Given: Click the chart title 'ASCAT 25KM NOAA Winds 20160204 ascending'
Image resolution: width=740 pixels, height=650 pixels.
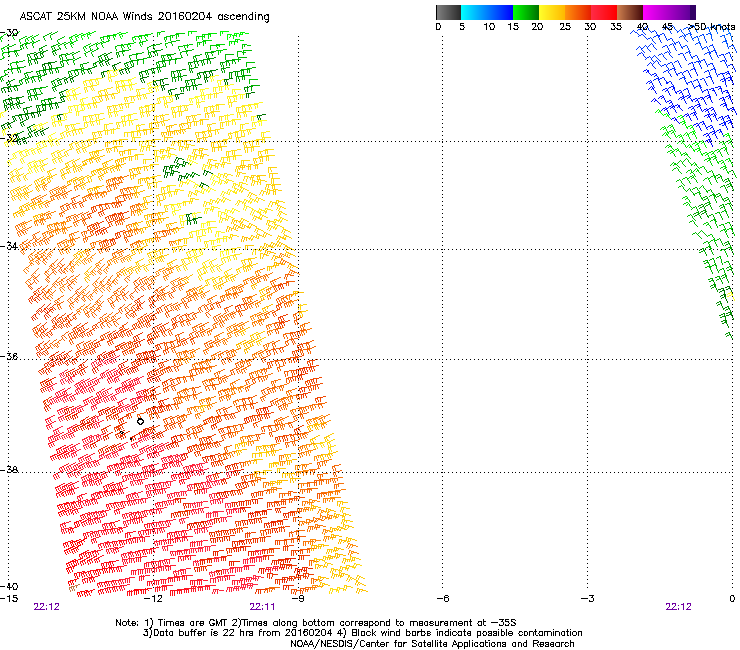Looking at the screenshot, I should coord(144,17).
